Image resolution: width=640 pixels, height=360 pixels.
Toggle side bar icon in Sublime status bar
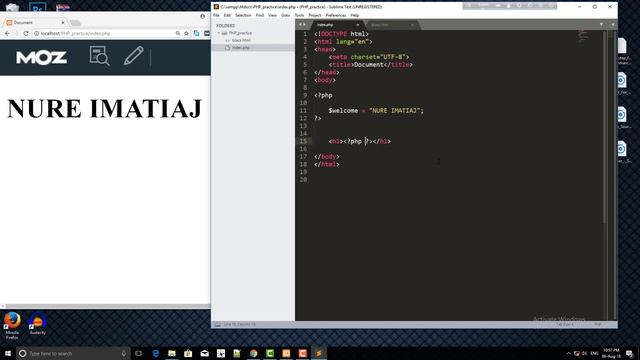tap(218, 324)
